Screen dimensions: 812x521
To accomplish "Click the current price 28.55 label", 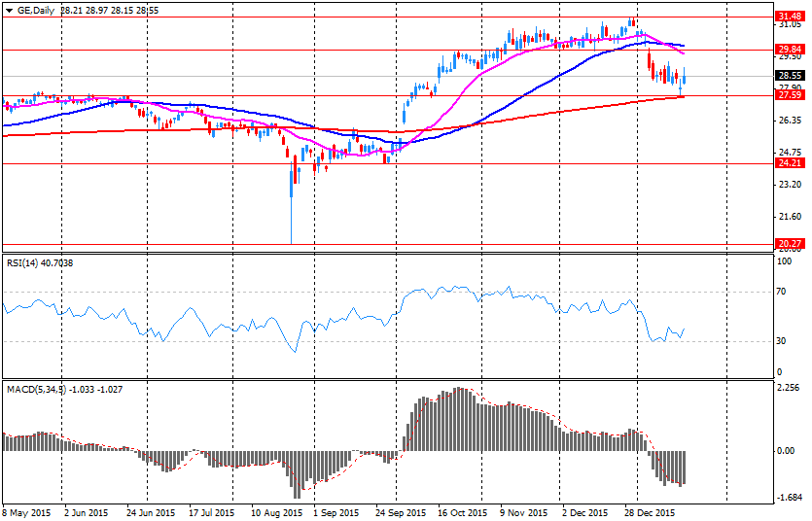I will click(789, 75).
